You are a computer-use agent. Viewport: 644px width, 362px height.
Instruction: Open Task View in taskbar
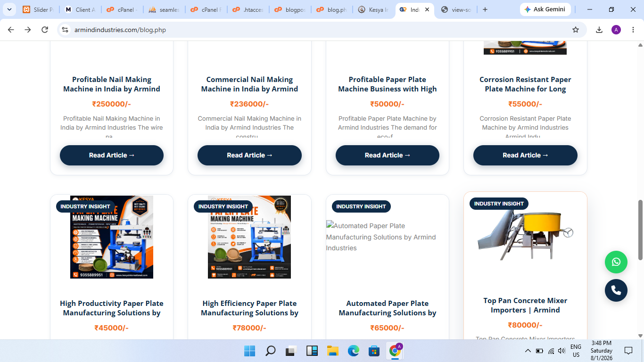tap(291, 351)
